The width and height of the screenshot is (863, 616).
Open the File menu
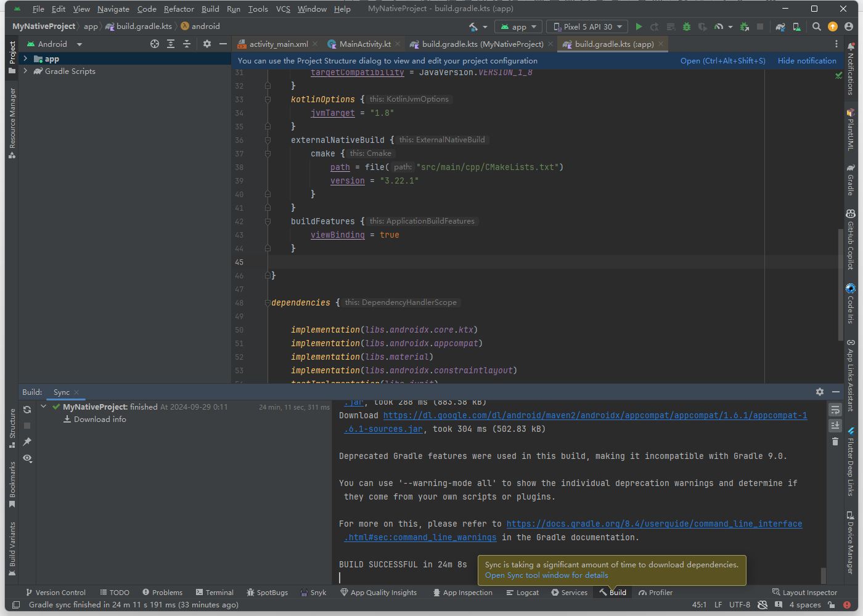[38, 9]
